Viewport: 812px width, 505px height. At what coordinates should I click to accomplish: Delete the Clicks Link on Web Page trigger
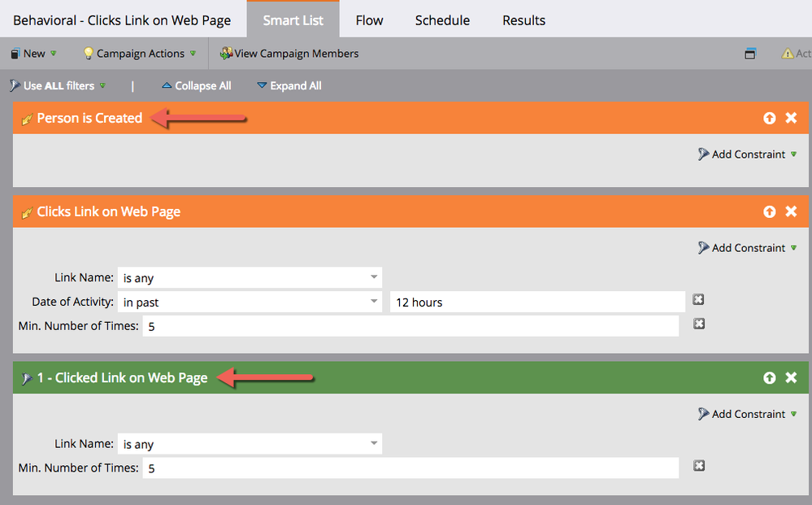pos(791,211)
